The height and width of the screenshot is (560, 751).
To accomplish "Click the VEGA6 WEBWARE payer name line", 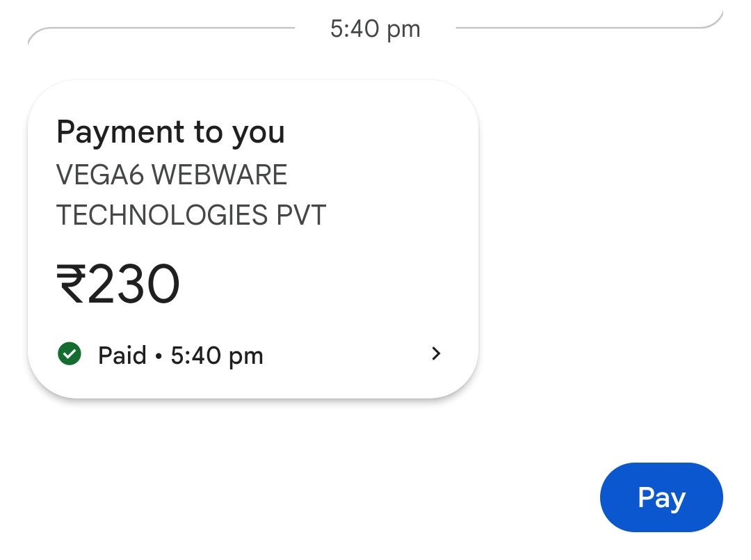I will (171, 175).
